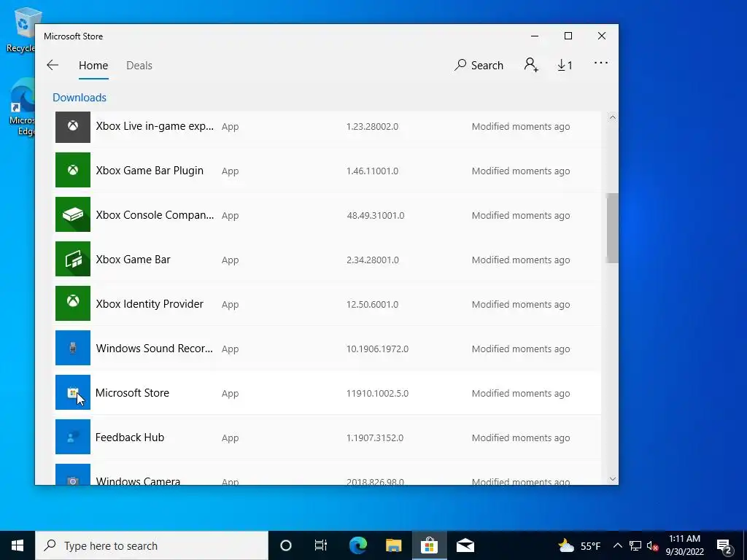Click the scroll down arrow of list
The height and width of the screenshot is (560, 747).
[x=613, y=479]
